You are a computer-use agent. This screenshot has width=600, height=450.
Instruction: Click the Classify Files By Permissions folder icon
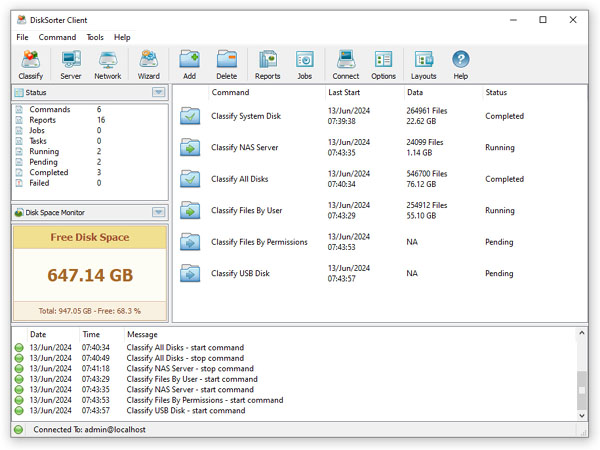coord(190,242)
